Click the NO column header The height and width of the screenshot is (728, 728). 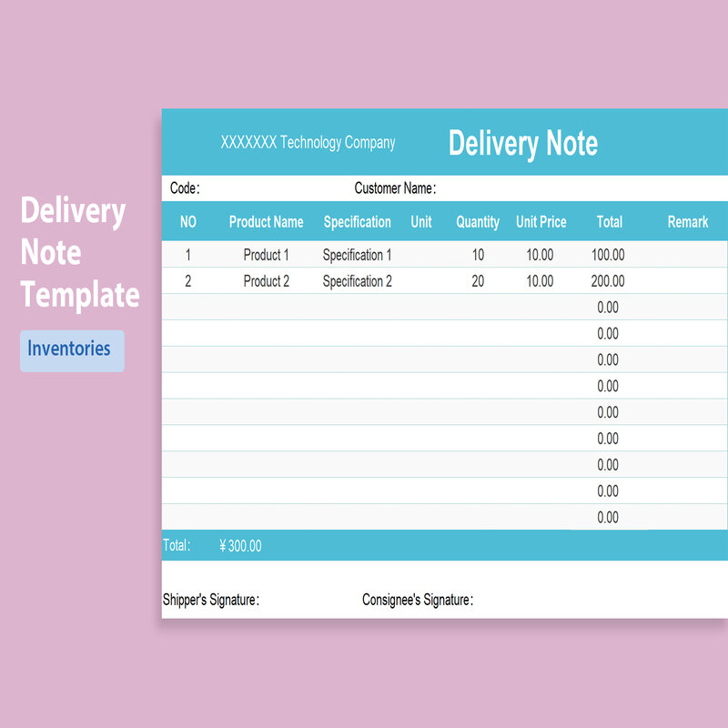tap(188, 221)
